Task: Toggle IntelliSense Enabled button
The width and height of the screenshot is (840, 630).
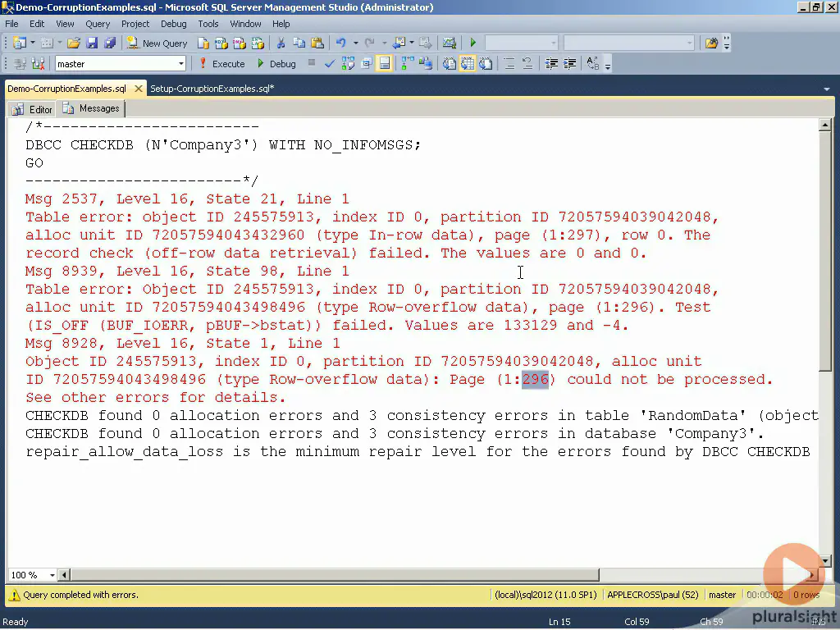Action: (x=385, y=64)
